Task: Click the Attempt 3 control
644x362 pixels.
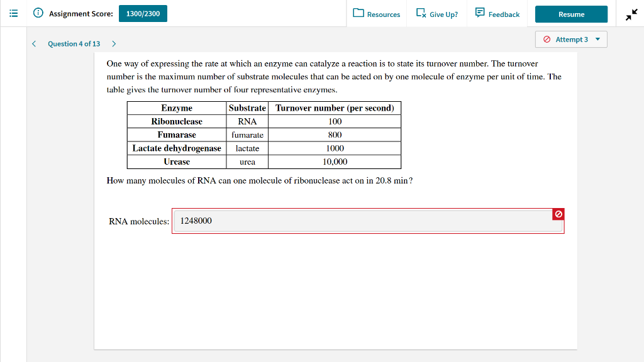Action: [570, 39]
